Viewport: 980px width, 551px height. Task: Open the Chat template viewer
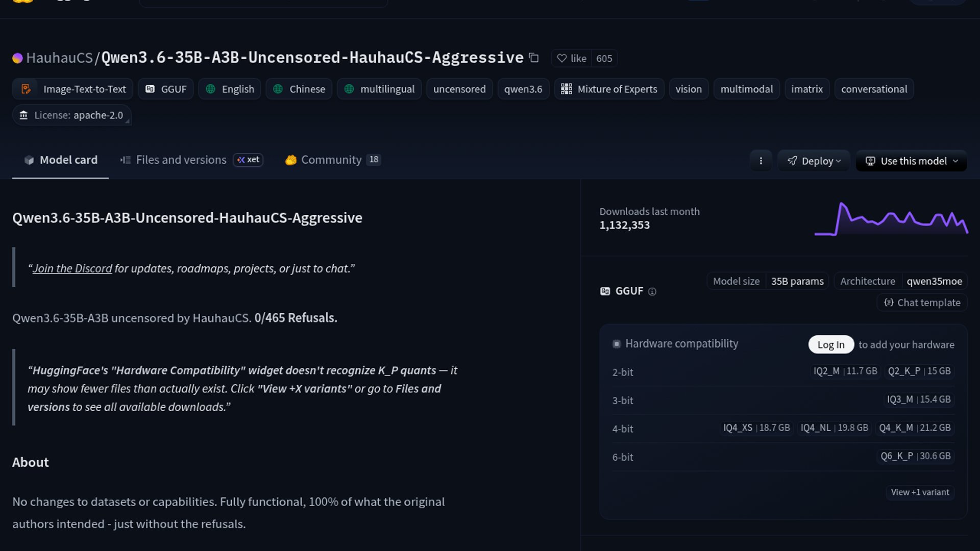[x=922, y=303]
